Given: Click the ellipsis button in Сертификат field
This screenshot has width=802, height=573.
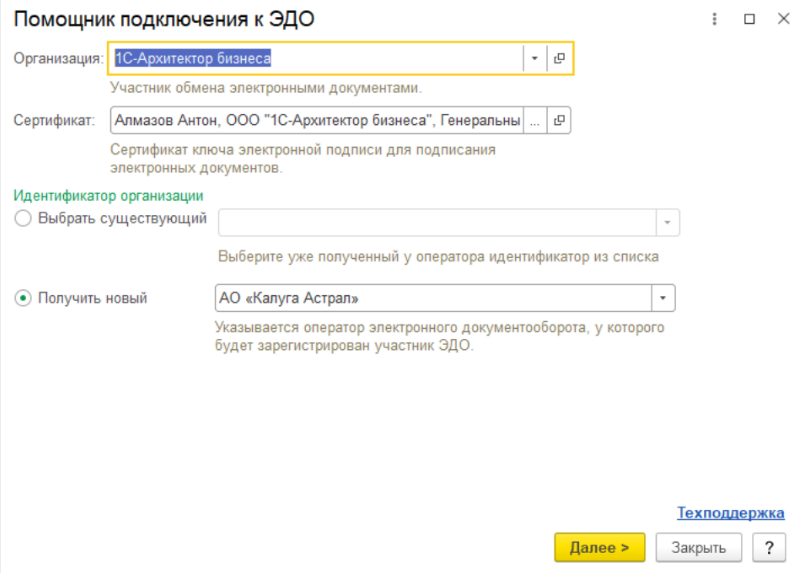Looking at the screenshot, I should 535,120.
